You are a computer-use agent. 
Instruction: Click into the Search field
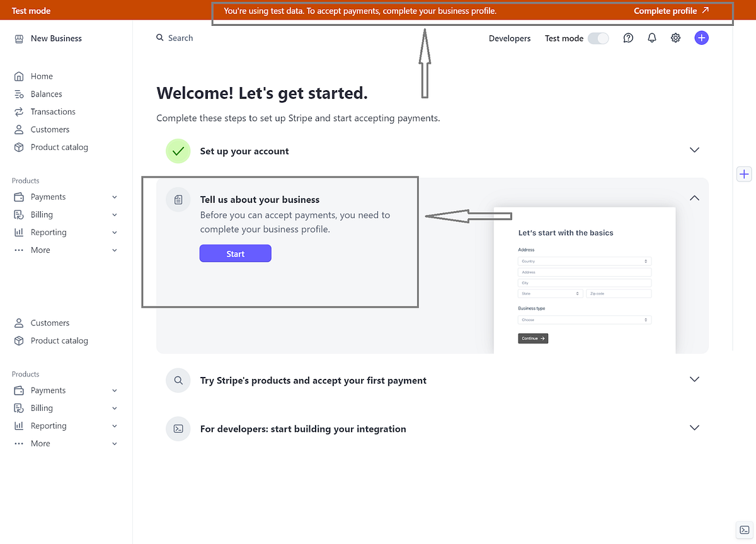click(x=180, y=38)
